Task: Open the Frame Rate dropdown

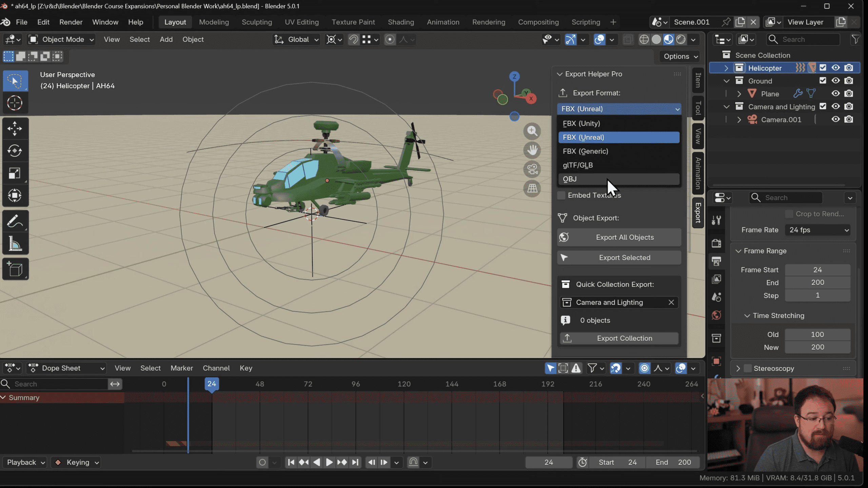Action: (817, 230)
